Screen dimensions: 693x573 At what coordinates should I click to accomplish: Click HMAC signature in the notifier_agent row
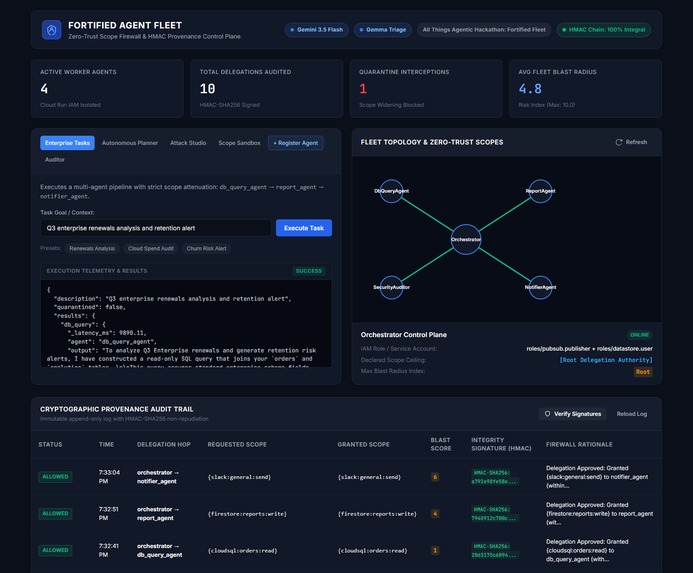(493, 477)
